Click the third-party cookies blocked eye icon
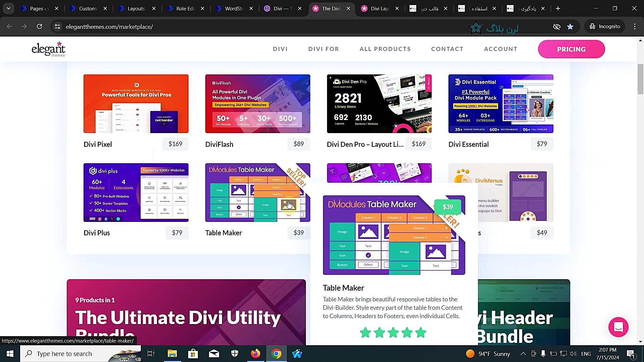The height and width of the screenshot is (362, 644). pos(556,26)
